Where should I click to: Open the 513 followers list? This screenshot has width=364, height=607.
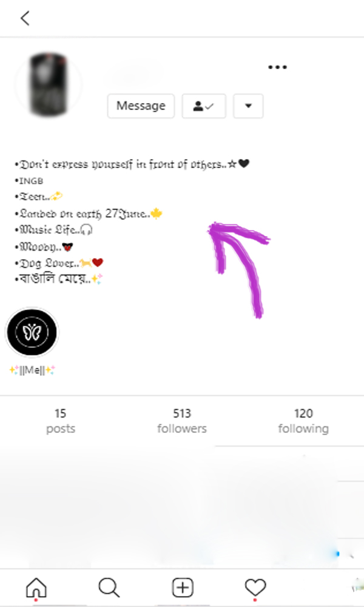[x=182, y=421]
